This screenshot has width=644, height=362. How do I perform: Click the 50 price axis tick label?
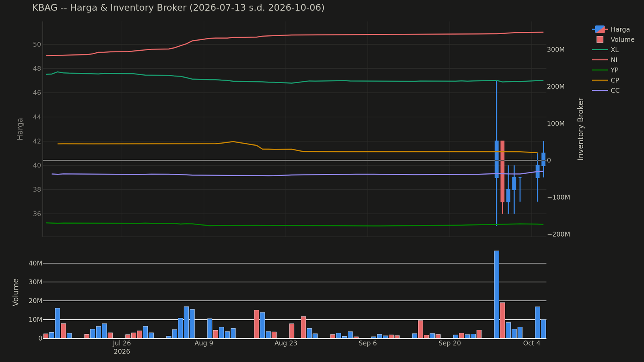[37, 44]
